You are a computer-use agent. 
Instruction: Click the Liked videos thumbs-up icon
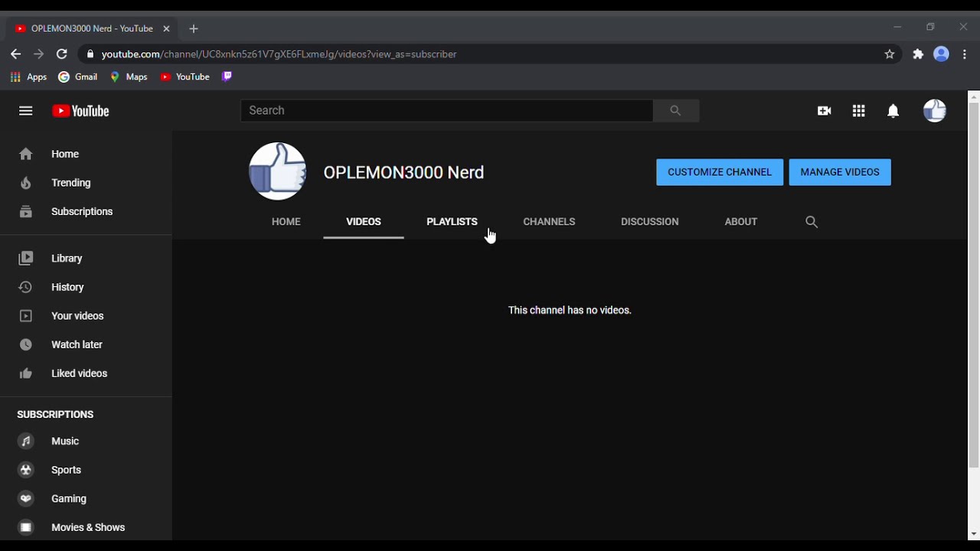click(x=26, y=373)
